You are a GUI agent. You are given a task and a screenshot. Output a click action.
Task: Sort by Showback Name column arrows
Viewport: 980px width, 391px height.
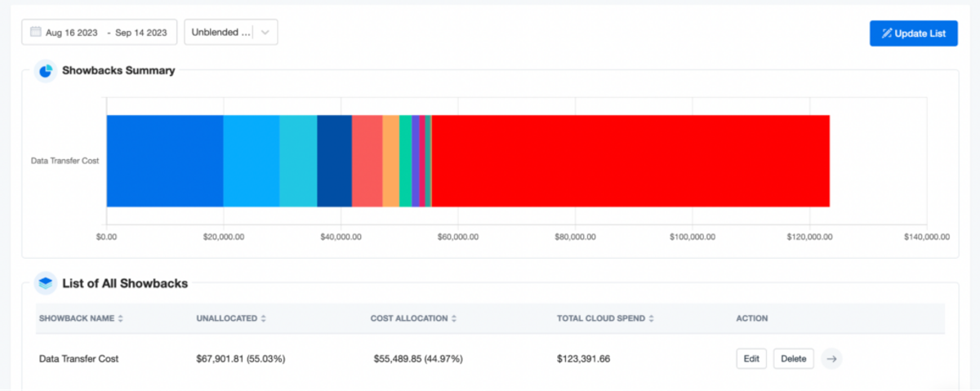pyautogui.click(x=121, y=318)
